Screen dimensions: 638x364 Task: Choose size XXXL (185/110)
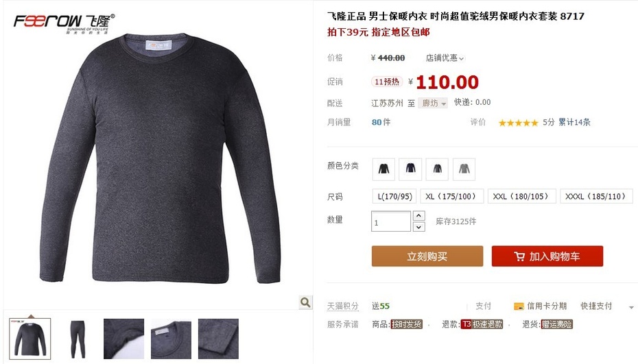coord(596,197)
